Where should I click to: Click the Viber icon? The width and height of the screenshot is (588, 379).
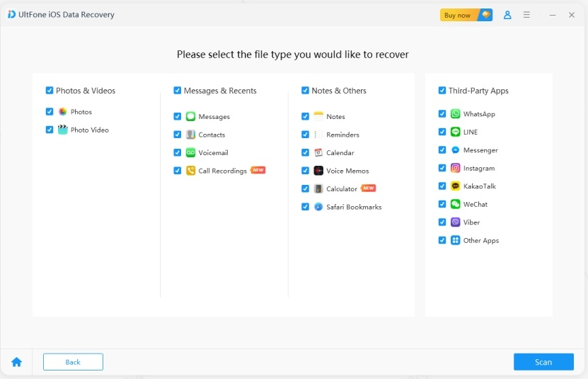click(x=455, y=222)
